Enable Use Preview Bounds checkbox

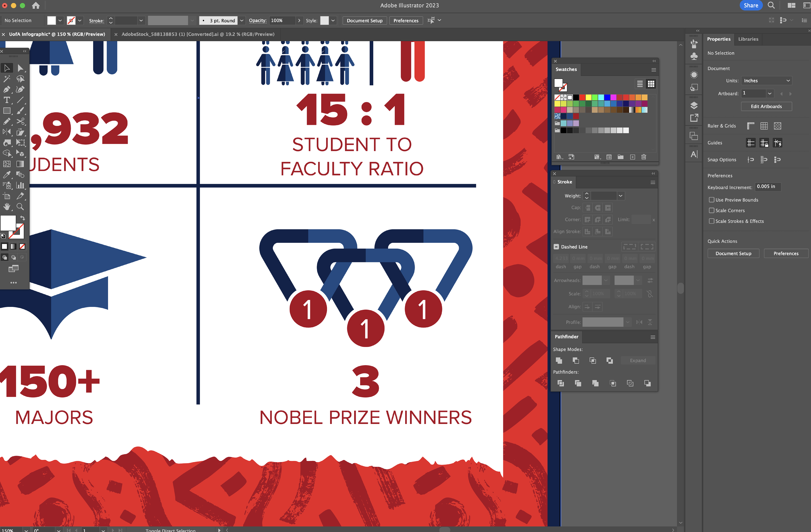point(711,200)
